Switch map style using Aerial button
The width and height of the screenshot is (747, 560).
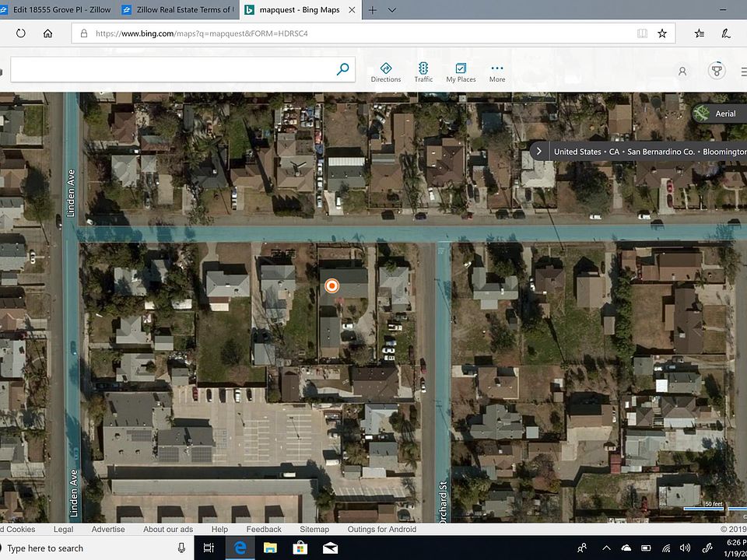tap(717, 114)
